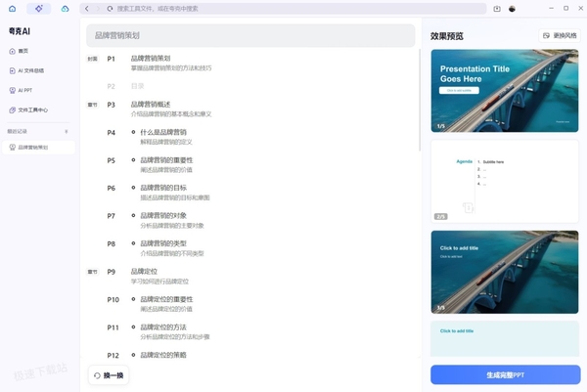Select P4 item 什么是品牌营销
This screenshot has height=392, width=587.
(x=163, y=132)
